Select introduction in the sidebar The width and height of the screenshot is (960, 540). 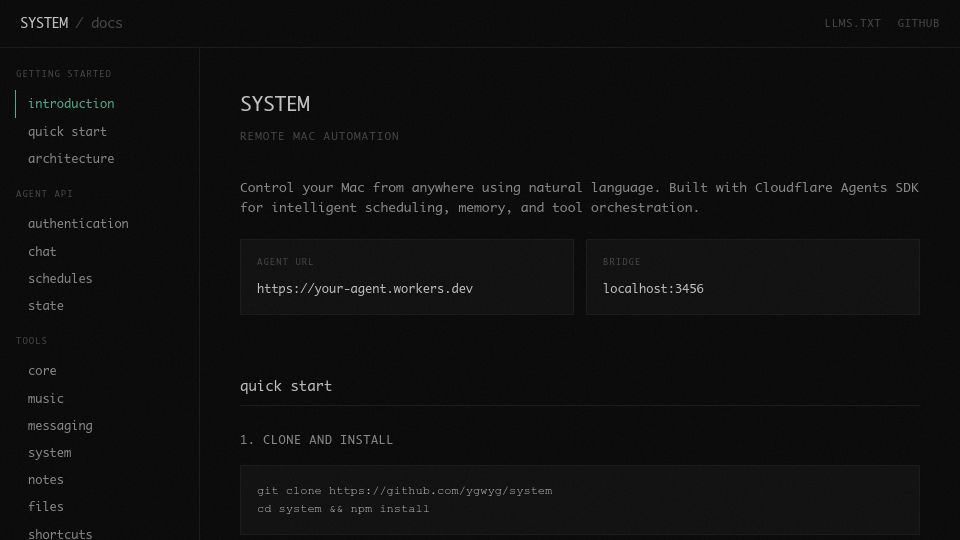click(x=71, y=103)
